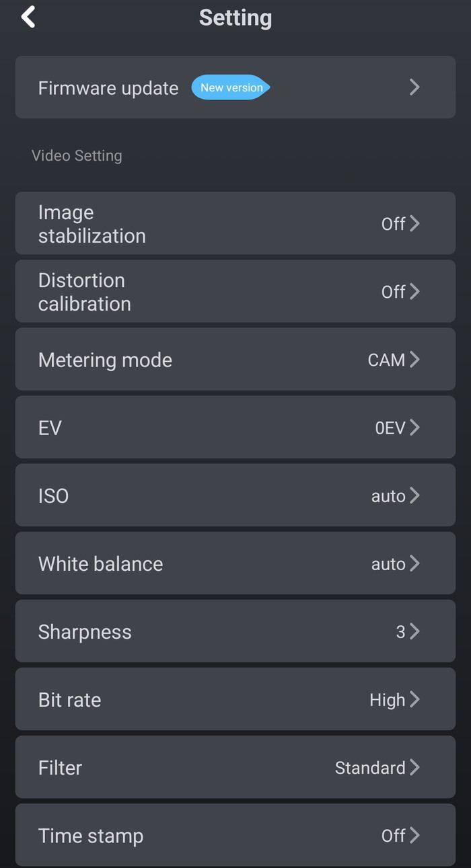Open the Bit rate chevron
The width and height of the screenshot is (471, 868).
414,699
